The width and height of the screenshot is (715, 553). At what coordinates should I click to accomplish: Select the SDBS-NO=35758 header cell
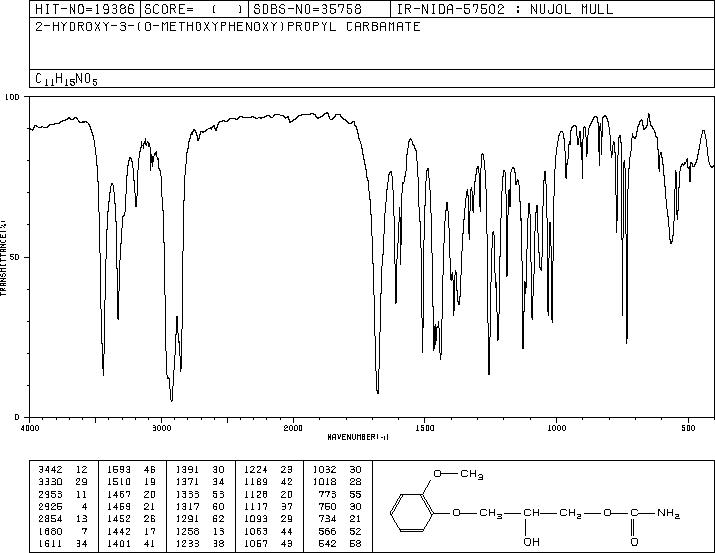(307, 9)
